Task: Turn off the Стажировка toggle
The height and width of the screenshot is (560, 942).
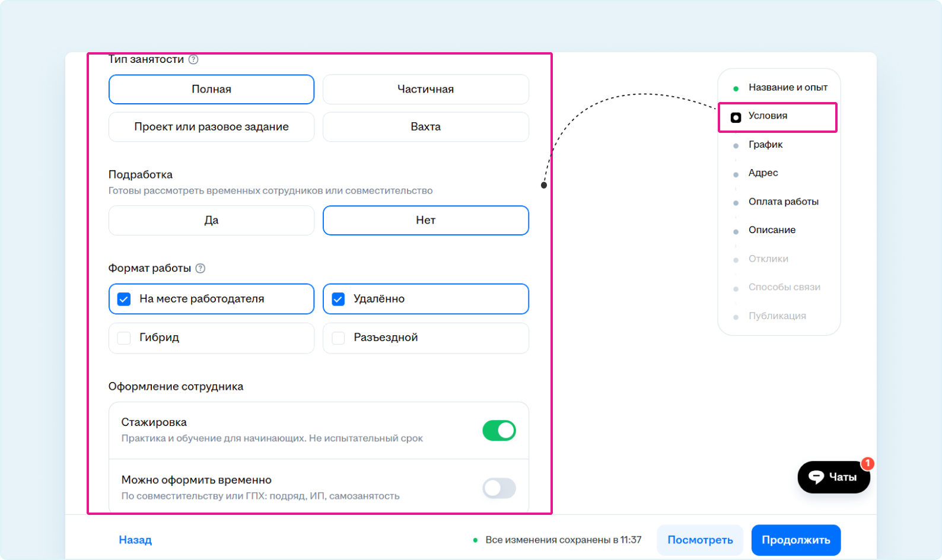Action: point(499,431)
